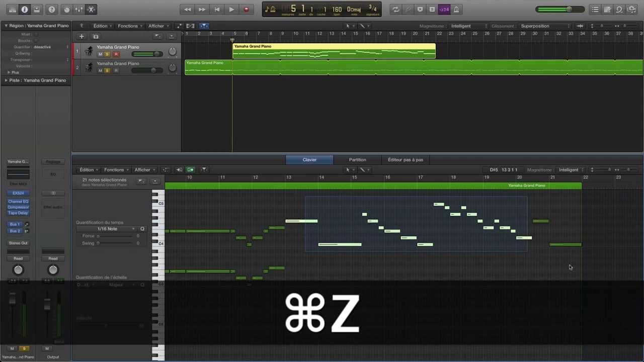The width and height of the screenshot is (644, 362).
Task: Adjust track 2 pan knob
Action: click(x=173, y=68)
